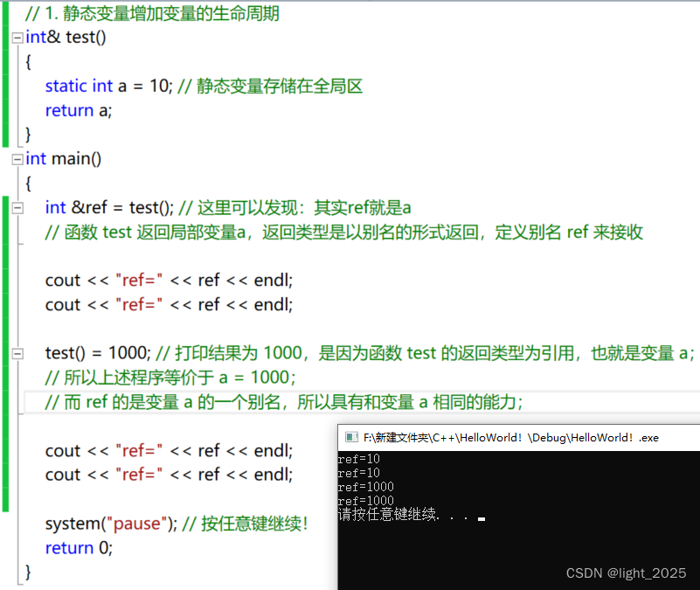Click the comment '// 所以上述程序等价于 a = 1000;'

[x=170, y=378]
